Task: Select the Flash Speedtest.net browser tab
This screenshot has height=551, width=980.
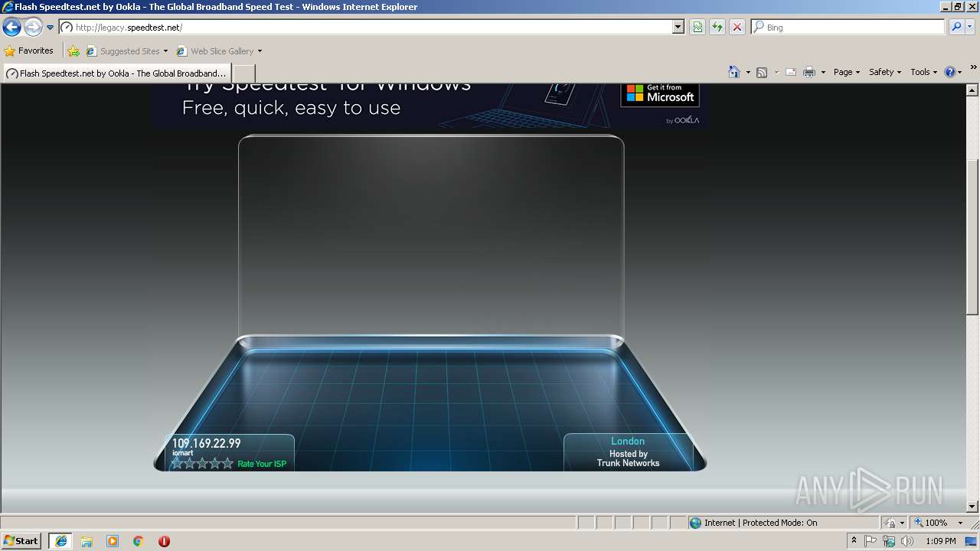Action: click(x=116, y=73)
